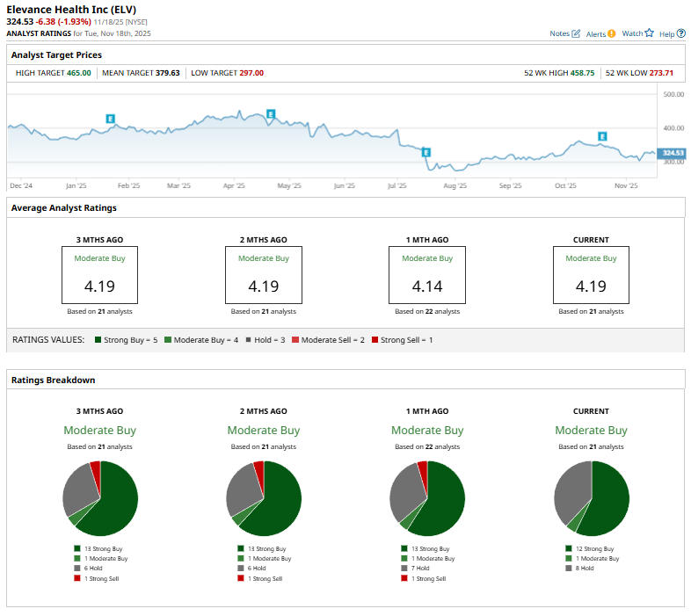Click the Watch link
The height and width of the screenshot is (616, 691).
(x=632, y=33)
